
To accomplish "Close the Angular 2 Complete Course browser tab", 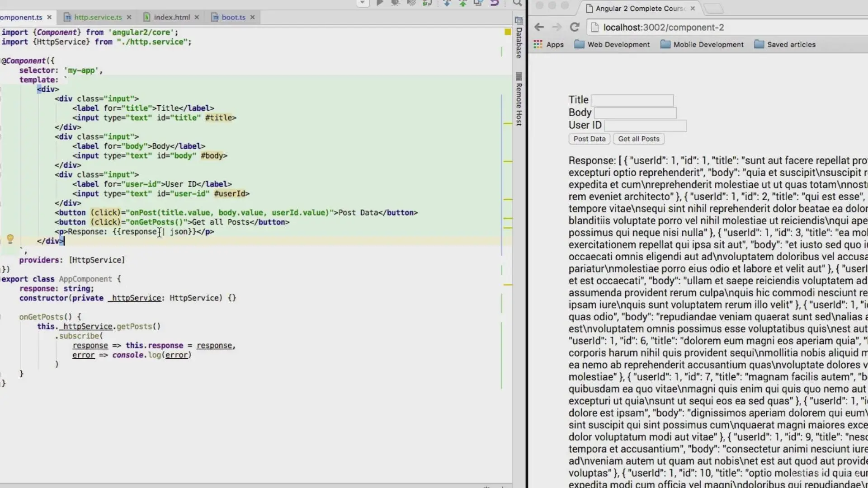I will point(693,8).
